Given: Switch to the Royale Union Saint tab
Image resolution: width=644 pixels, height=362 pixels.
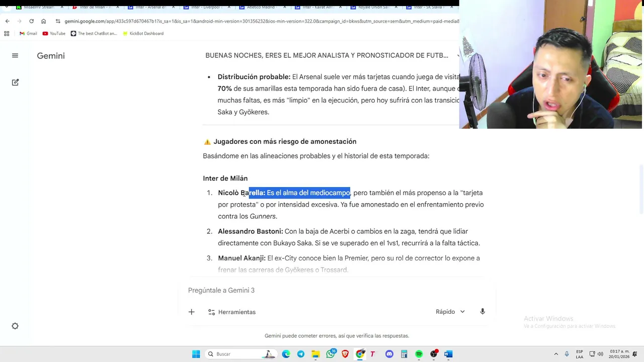Looking at the screenshot, I should coord(374,7).
